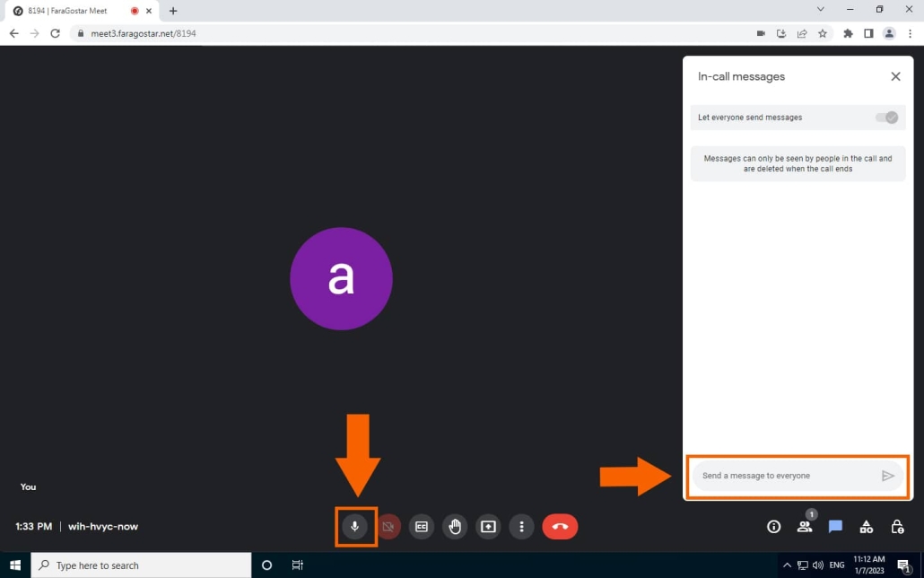Open Chrome's three-dot browser menu

[911, 33]
